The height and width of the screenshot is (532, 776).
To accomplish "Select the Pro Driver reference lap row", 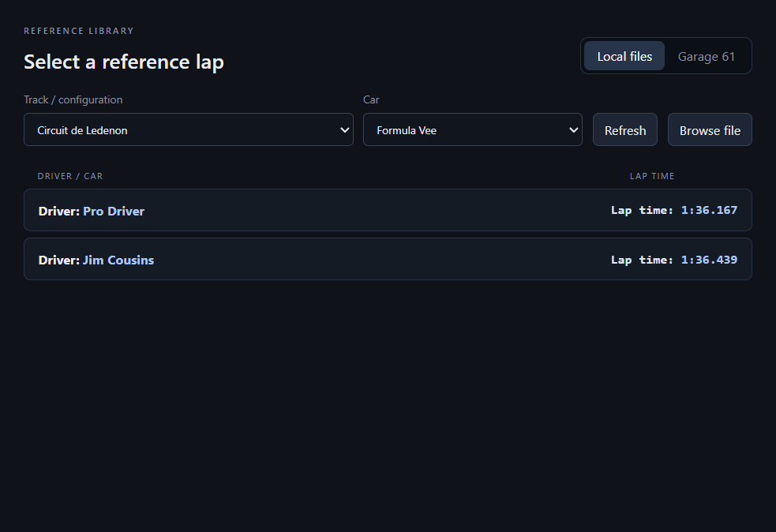I will point(388,210).
